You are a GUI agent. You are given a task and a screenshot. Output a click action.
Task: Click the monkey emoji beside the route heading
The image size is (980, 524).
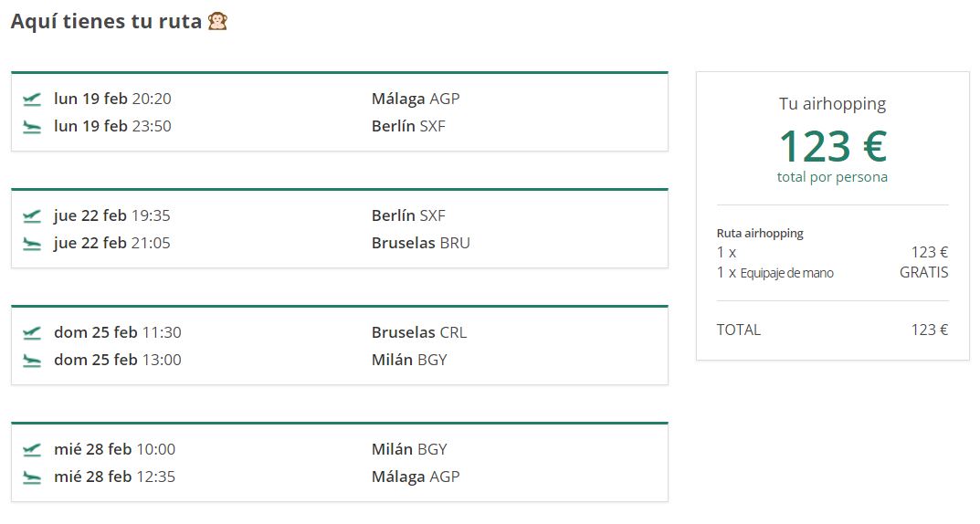coord(217,21)
